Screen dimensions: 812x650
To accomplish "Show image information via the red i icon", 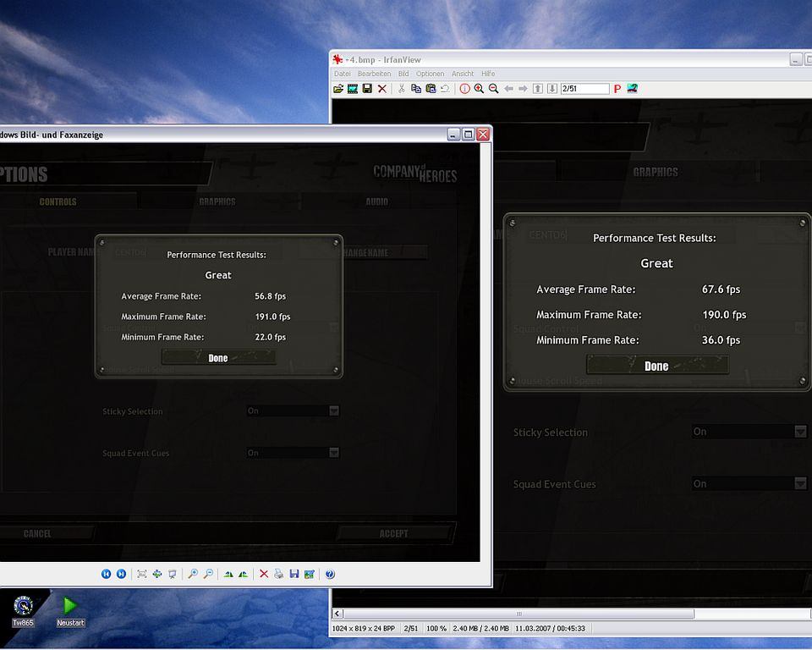I will pos(464,89).
